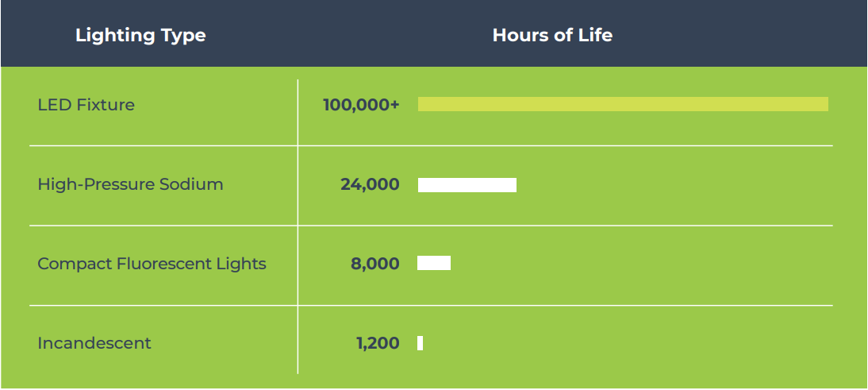
Task: Select the LED Fixture row label
Action: 86,105
